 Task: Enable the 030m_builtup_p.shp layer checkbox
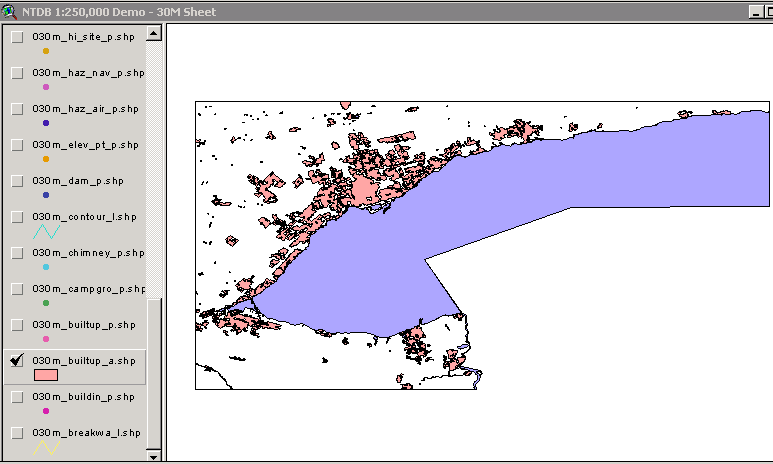[x=17, y=325]
